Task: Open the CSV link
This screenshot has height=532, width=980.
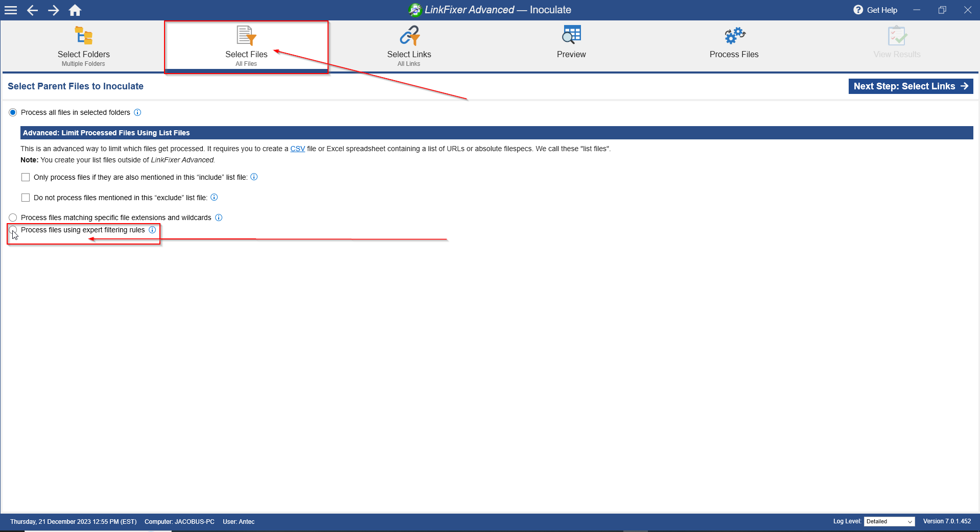Action: 297,149
